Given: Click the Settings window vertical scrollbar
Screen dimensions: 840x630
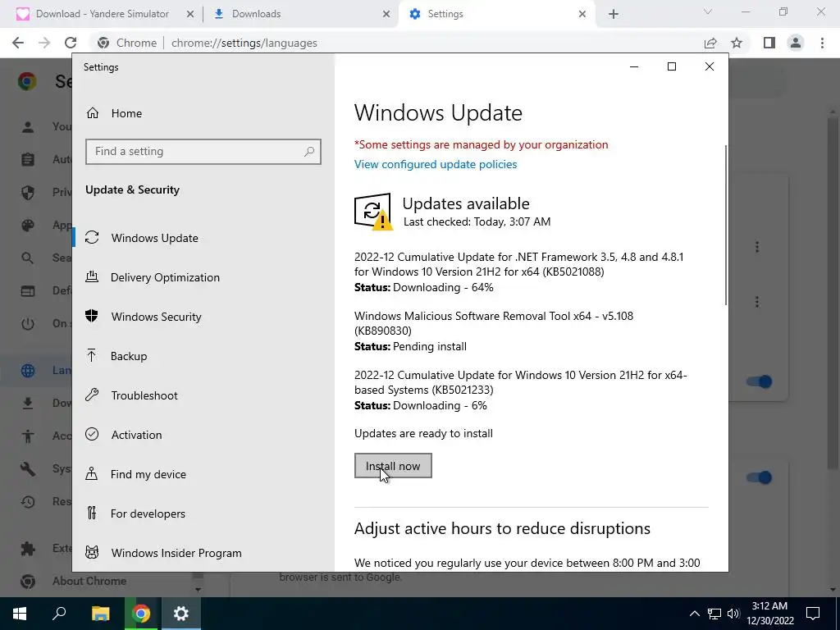Looking at the screenshot, I should click(726, 225).
